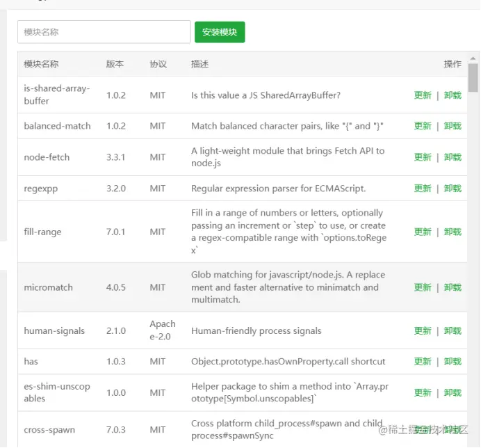This screenshot has height=448, width=481.
Task: Click 更新 for balanced-match
Action: (x=423, y=126)
